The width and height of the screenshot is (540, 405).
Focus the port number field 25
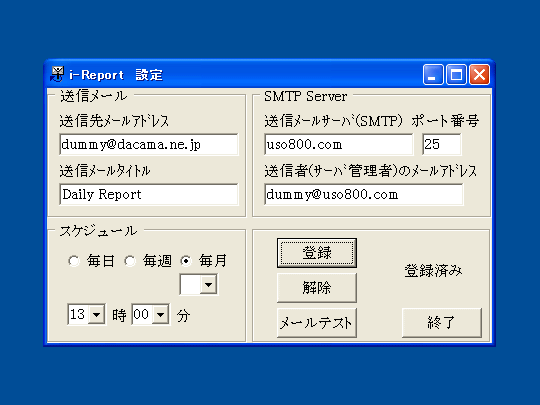442,145
